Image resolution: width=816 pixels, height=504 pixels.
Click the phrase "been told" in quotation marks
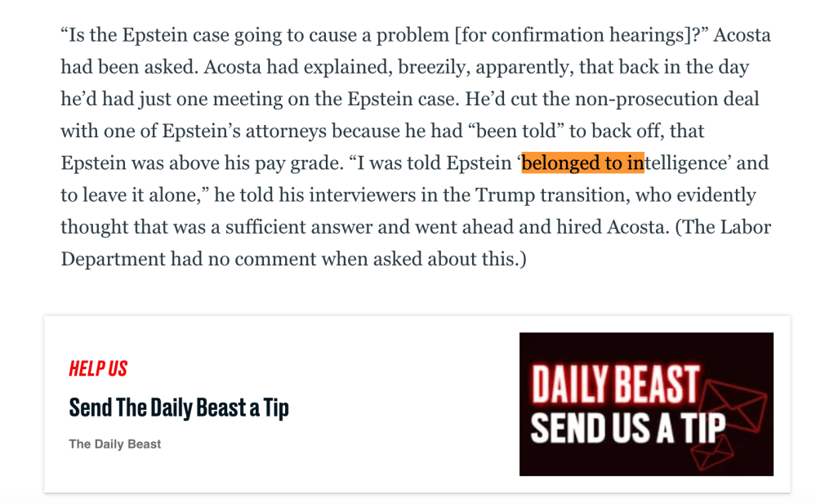[x=506, y=131]
